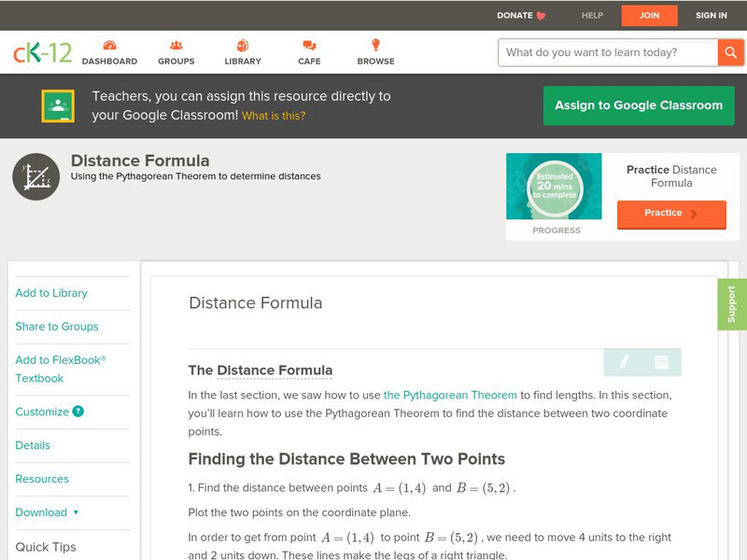The width and height of the screenshot is (747, 560).
Task: Click Add to Library link
Action: [51, 293]
